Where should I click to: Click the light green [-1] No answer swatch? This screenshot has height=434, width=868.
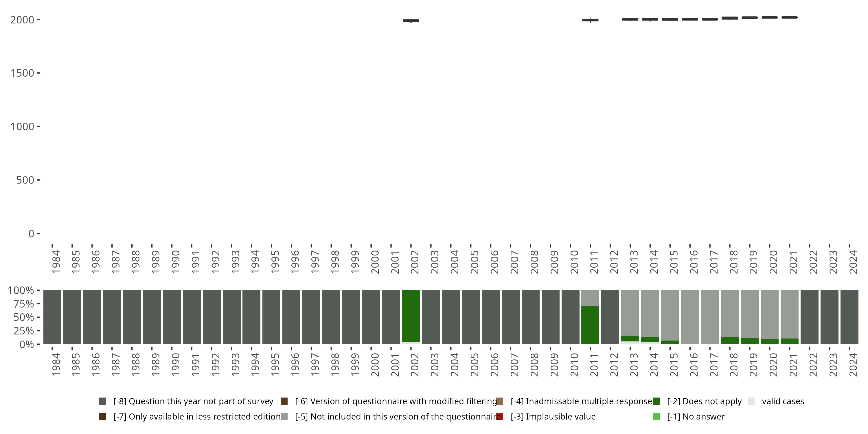pyautogui.click(x=656, y=416)
